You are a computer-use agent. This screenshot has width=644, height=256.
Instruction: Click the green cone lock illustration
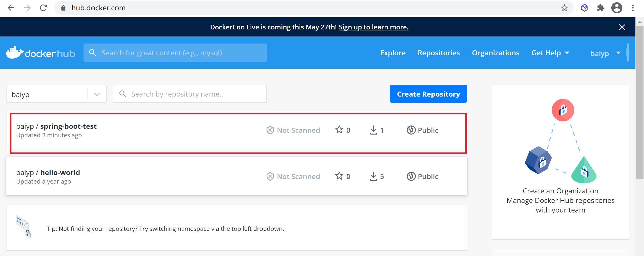(584, 170)
